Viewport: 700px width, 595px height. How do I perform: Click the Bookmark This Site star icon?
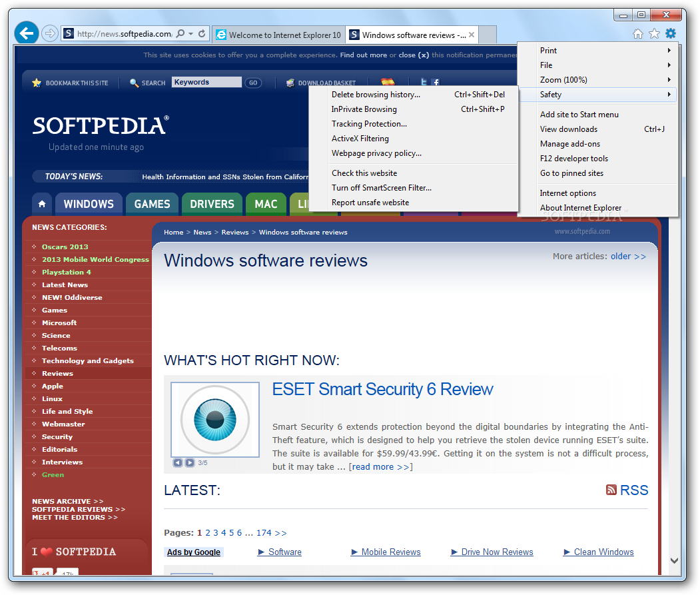[x=37, y=83]
